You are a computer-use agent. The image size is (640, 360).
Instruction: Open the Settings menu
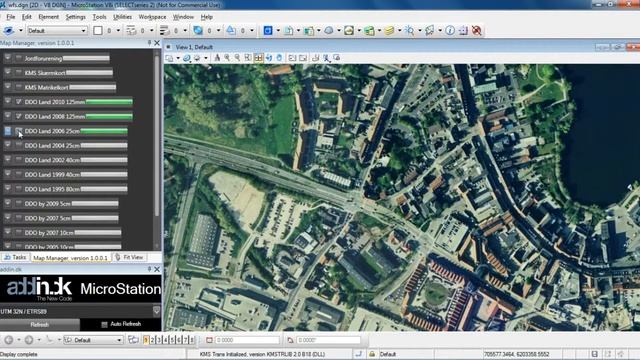pyautogui.click(x=76, y=17)
